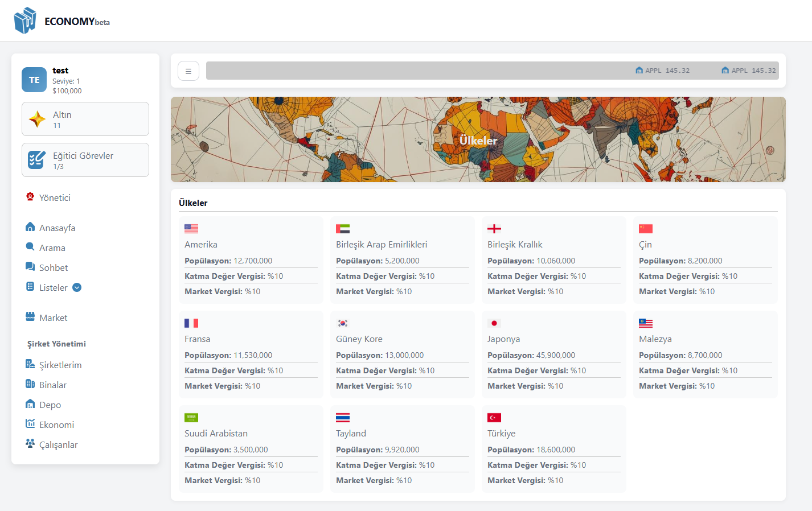Click the Fransa flag icon
This screenshot has width=812, height=511.
tap(191, 323)
